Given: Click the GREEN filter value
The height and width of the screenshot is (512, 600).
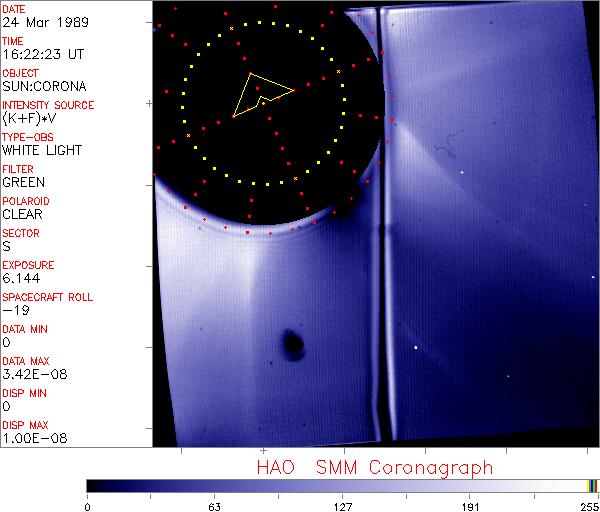Looking at the screenshot, I should pyautogui.click(x=23, y=182).
